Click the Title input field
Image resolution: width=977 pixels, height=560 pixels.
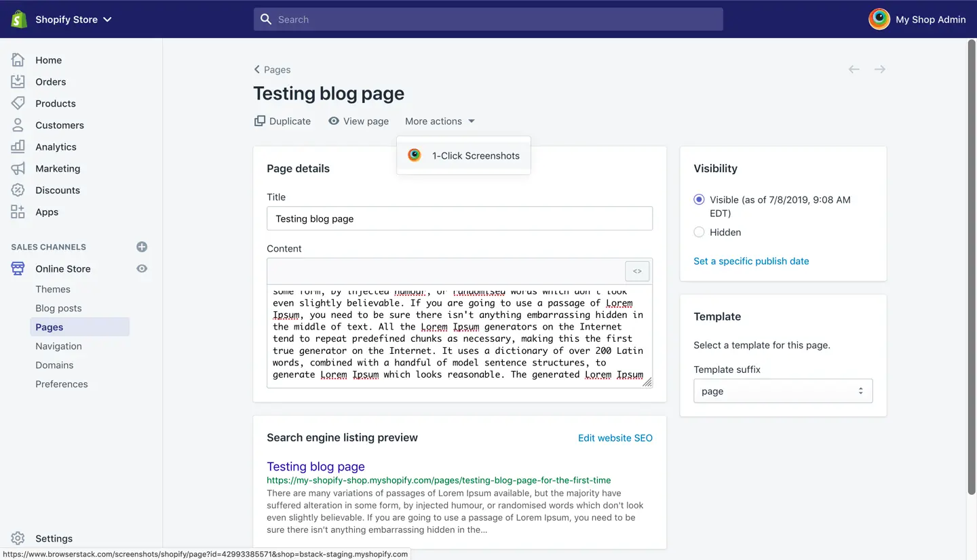pyautogui.click(x=459, y=219)
